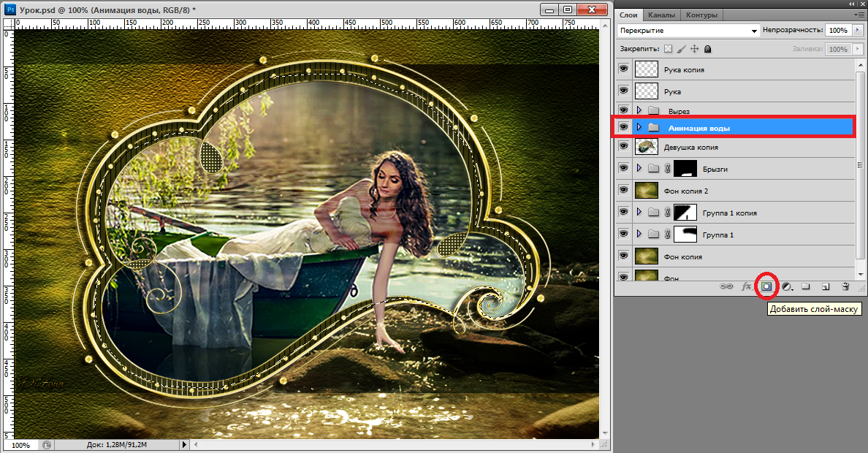Click the Add layer mask icon
This screenshot has width=868, height=453.
tap(766, 286)
